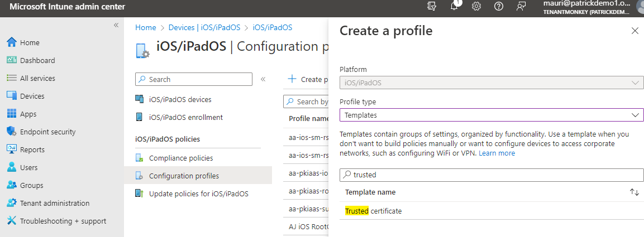Close the Create a profile pane

coord(635,31)
